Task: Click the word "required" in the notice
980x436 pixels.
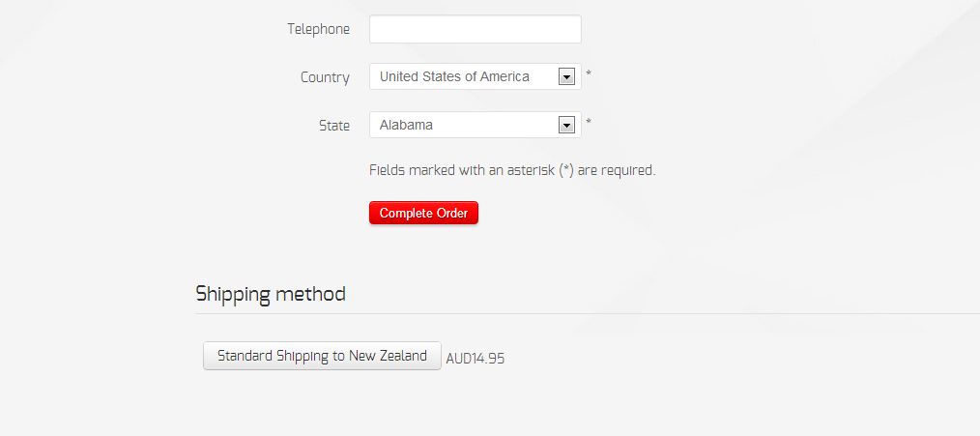Action: tap(628, 170)
